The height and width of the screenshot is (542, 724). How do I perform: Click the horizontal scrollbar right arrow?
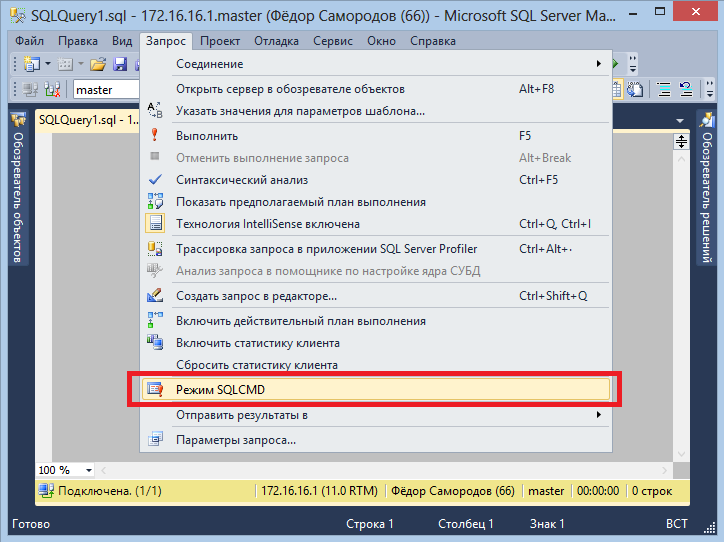click(664, 470)
